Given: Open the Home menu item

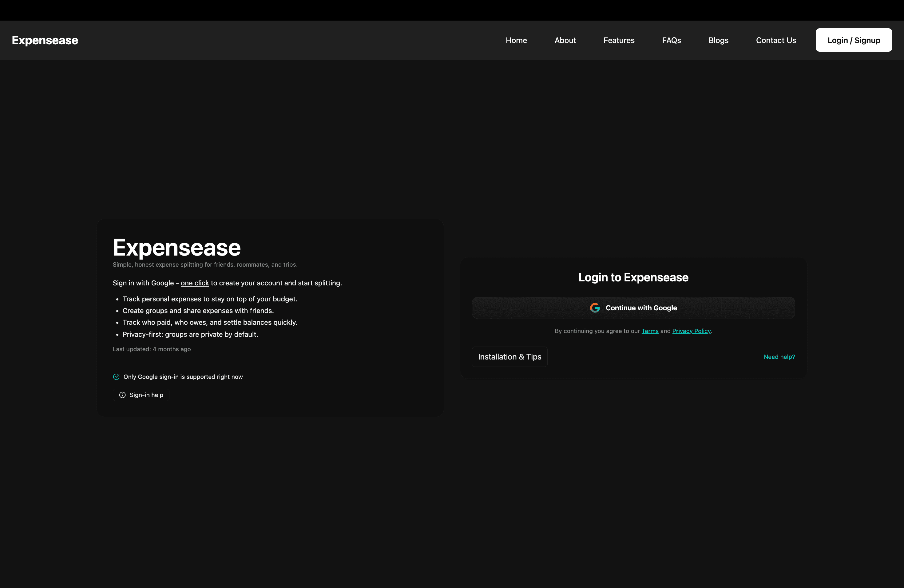Looking at the screenshot, I should tap(516, 40).
